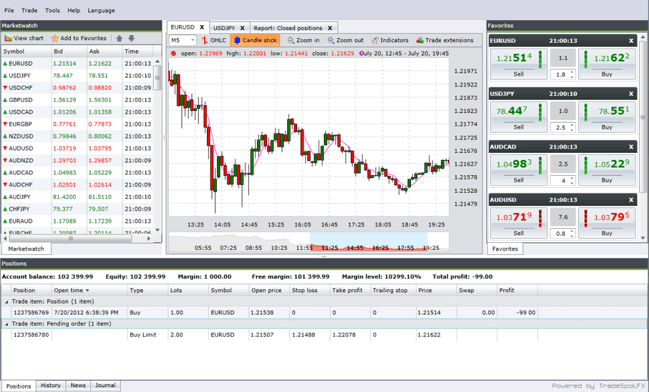Sort Marketwatch by Symbol column header
The image size is (649, 392).
point(26,51)
